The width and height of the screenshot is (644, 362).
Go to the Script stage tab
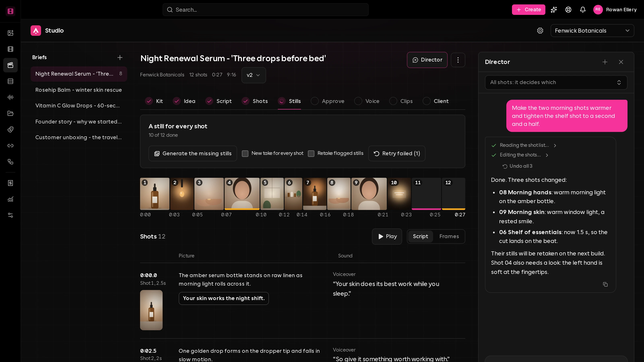tap(219, 101)
